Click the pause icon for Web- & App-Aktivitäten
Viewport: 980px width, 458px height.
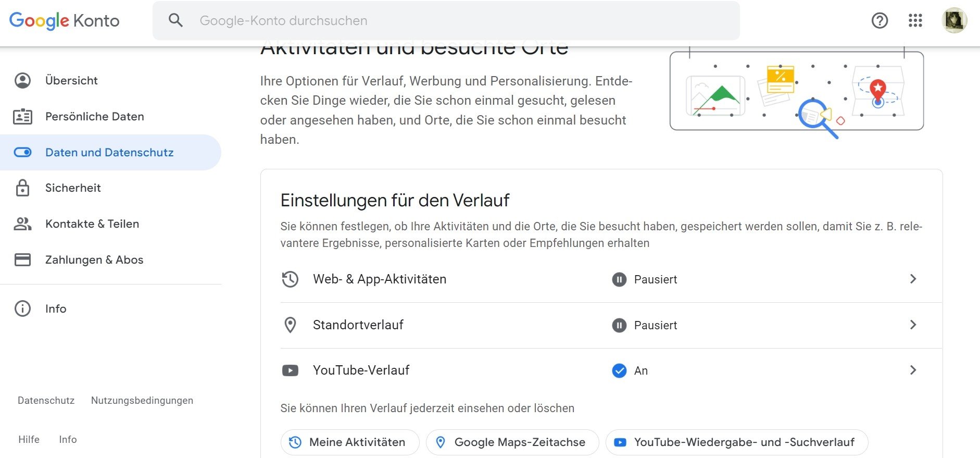619,280
